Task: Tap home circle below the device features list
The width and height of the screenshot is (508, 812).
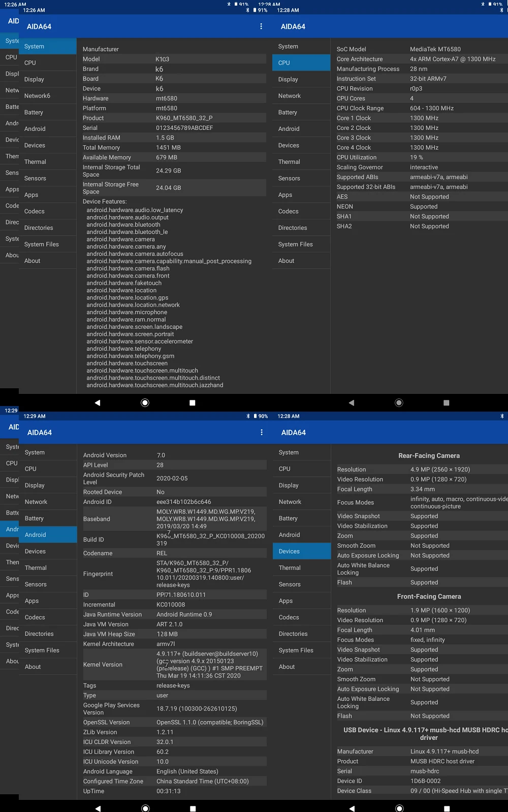Action: (x=145, y=402)
